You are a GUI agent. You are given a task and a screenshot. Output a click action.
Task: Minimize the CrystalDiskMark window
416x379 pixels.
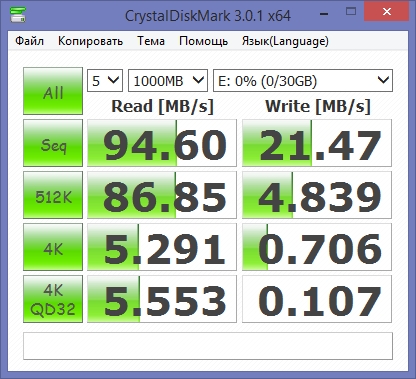[324, 13]
